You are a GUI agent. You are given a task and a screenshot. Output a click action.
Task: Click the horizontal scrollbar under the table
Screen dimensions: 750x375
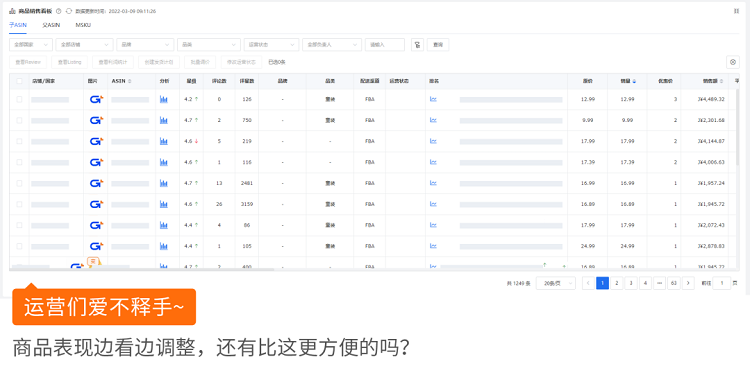pyautogui.click(x=142, y=270)
